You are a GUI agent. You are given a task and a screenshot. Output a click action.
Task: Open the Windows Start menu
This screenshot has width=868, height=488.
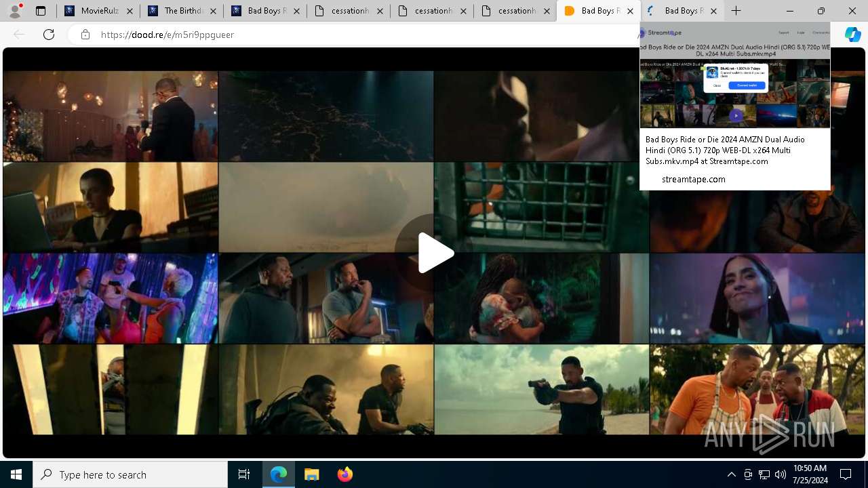(x=16, y=474)
